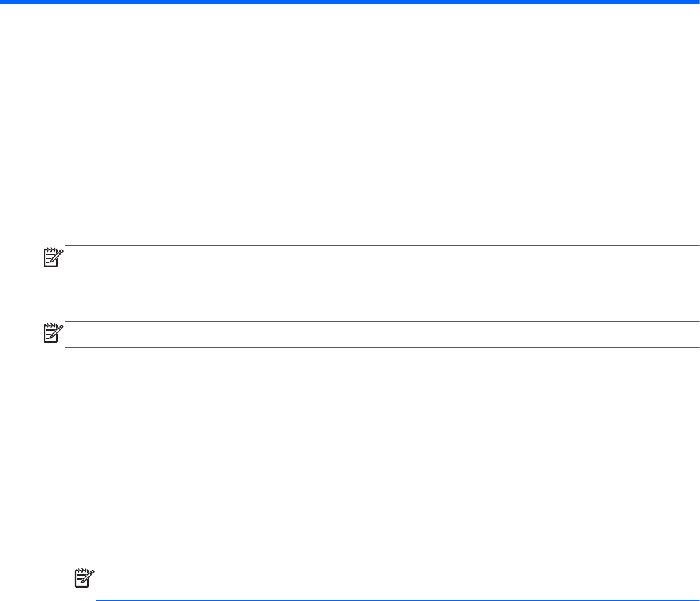
Task: Click the lower border line of the middle note
Action: (381, 347)
